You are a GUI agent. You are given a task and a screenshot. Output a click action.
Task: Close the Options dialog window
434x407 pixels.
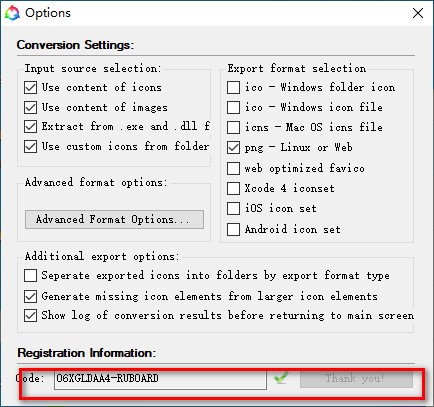(418, 13)
